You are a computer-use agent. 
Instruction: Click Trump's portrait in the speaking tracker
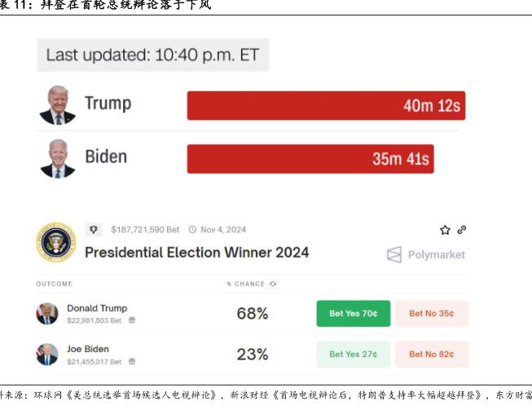tap(57, 106)
